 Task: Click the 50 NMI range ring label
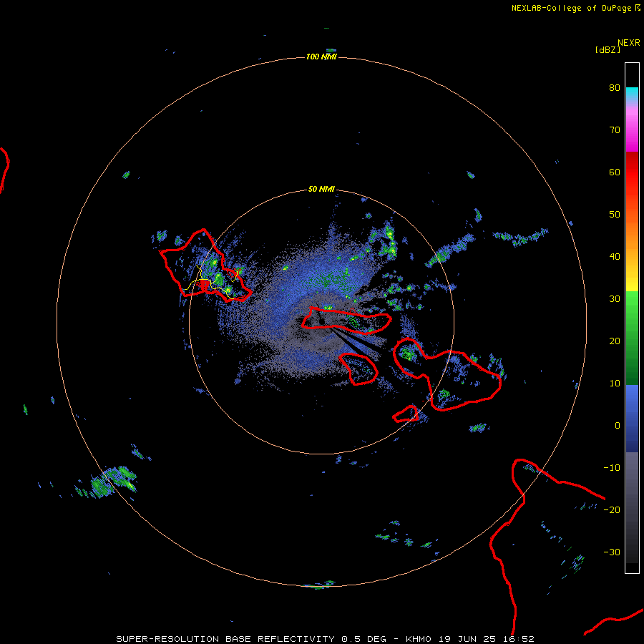click(x=321, y=190)
